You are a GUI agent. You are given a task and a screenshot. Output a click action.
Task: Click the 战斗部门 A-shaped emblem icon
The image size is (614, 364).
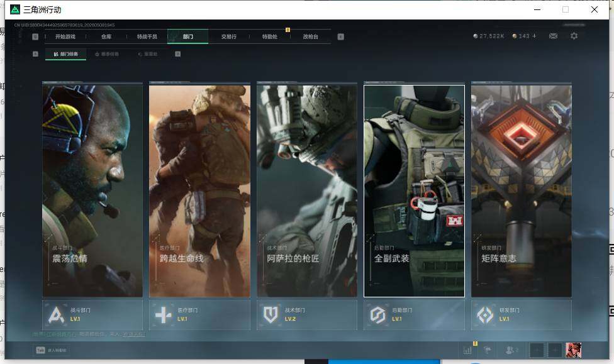click(x=56, y=315)
